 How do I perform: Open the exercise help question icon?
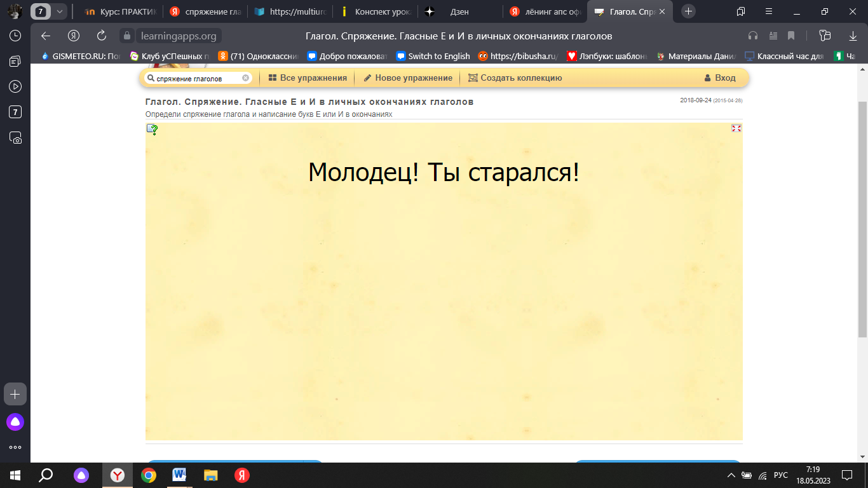(153, 130)
